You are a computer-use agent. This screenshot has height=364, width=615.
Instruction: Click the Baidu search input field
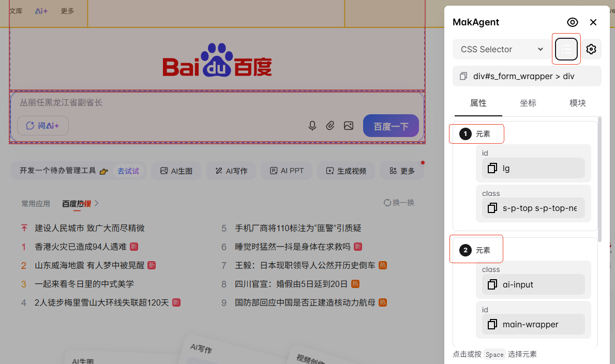pos(155,103)
